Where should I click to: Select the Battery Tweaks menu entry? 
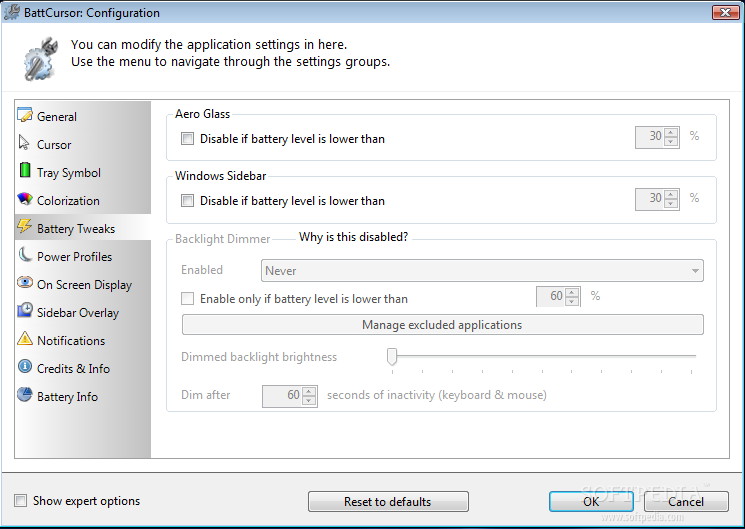[83, 229]
